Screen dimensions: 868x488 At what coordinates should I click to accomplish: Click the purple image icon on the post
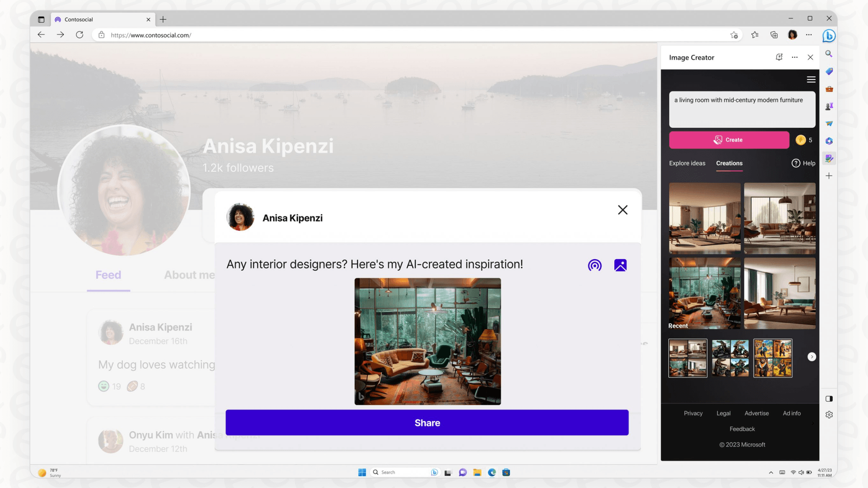click(x=620, y=265)
